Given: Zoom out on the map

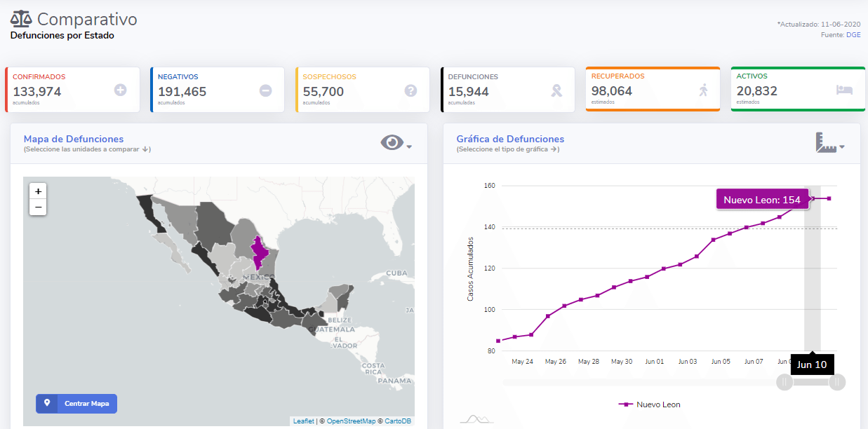Looking at the screenshot, I should [x=38, y=207].
